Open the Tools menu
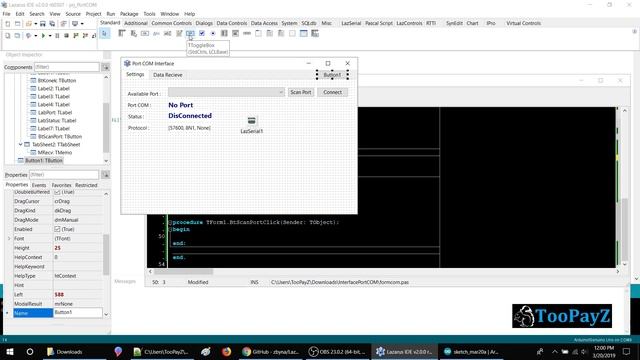640x360 pixels. click(149, 14)
